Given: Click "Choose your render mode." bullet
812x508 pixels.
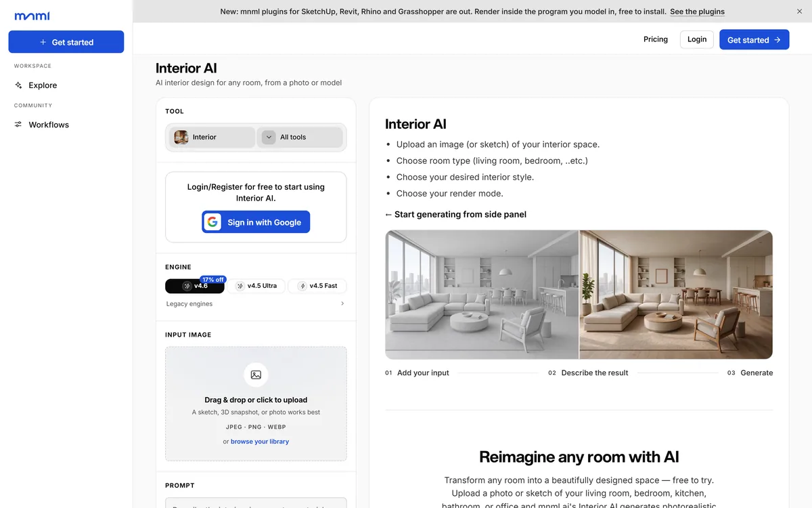Looking at the screenshot, I should click(x=450, y=194).
